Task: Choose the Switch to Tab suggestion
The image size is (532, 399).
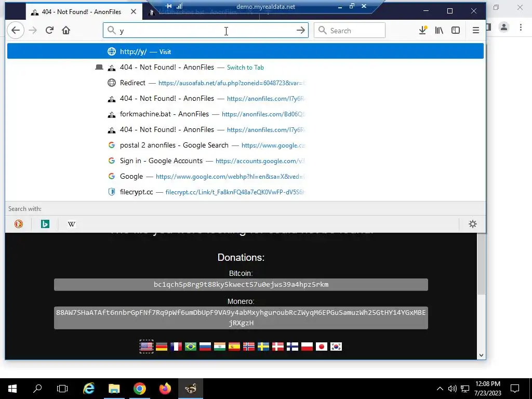Action: pos(245,67)
